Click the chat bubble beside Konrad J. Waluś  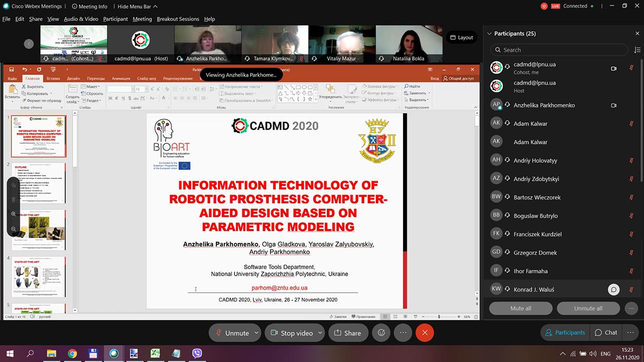click(613, 289)
